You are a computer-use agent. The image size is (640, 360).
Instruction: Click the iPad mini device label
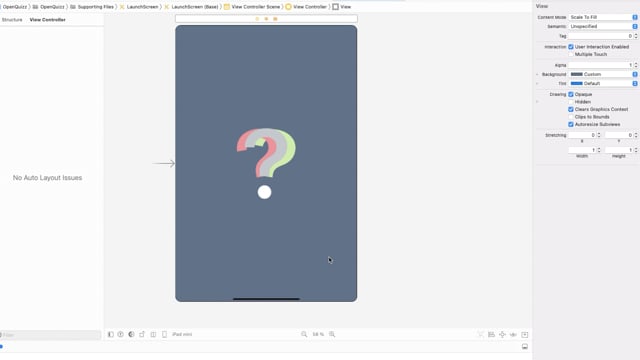click(182, 334)
